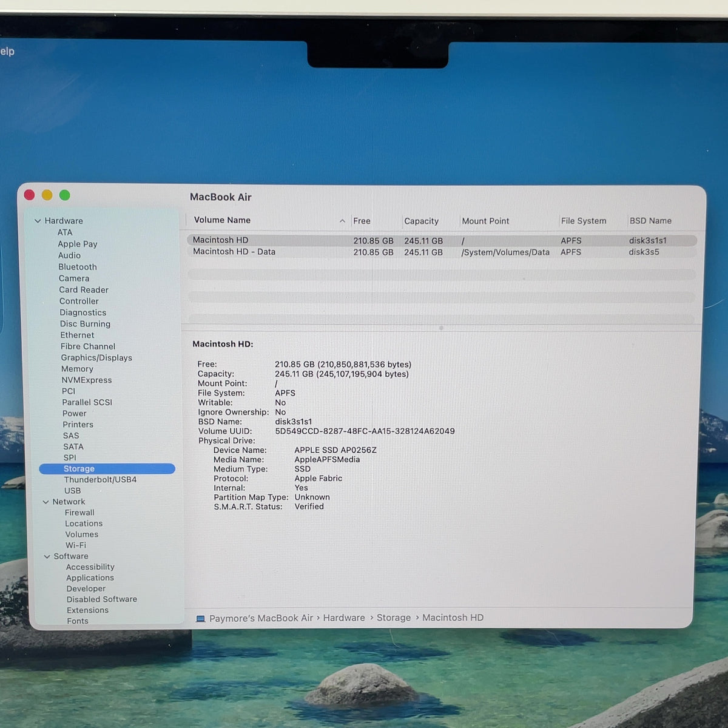Sort by File System column header

(x=584, y=221)
